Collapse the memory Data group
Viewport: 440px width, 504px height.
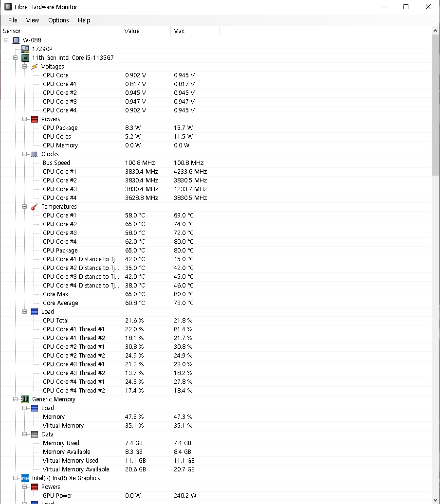pos(24,434)
